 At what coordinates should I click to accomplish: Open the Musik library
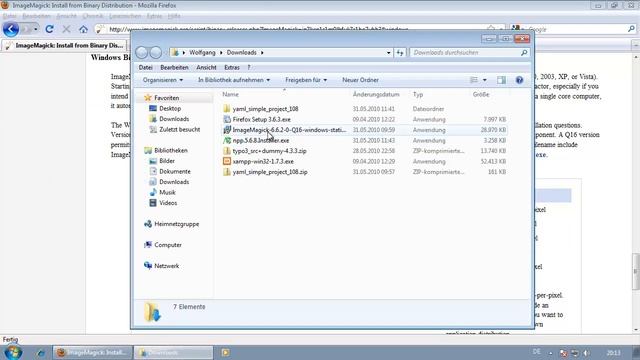(167, 192)
